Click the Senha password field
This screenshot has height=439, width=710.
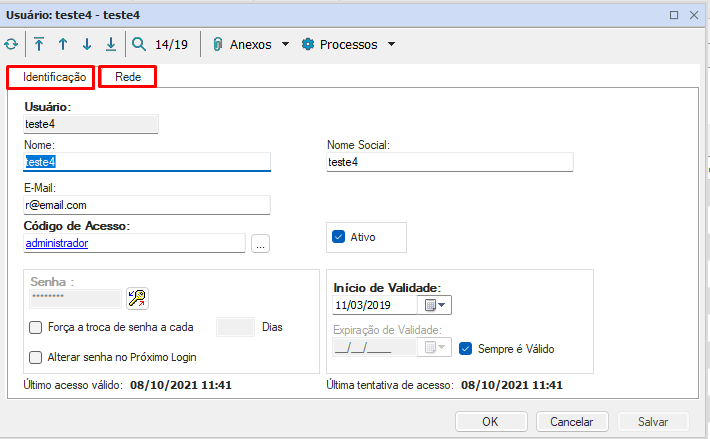76,299
